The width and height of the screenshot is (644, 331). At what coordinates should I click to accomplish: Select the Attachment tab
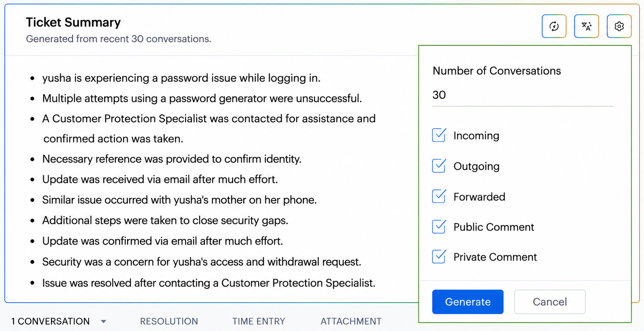click(351, 321)
